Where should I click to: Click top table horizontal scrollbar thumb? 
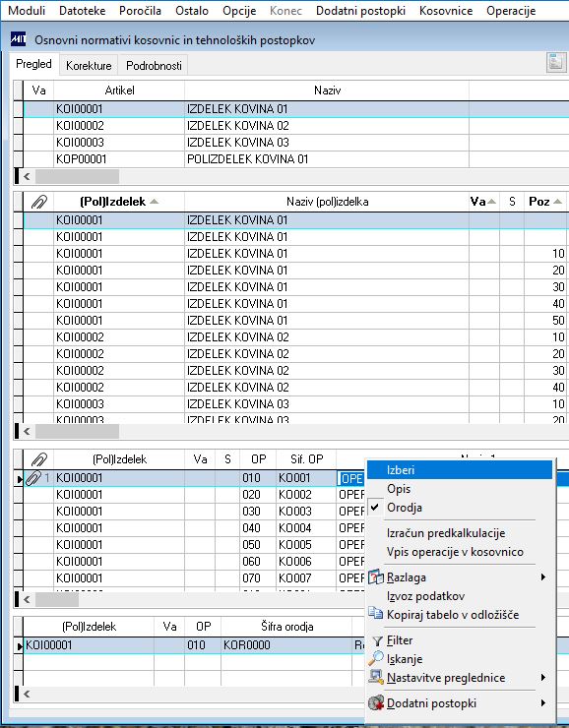pos(77,176)
